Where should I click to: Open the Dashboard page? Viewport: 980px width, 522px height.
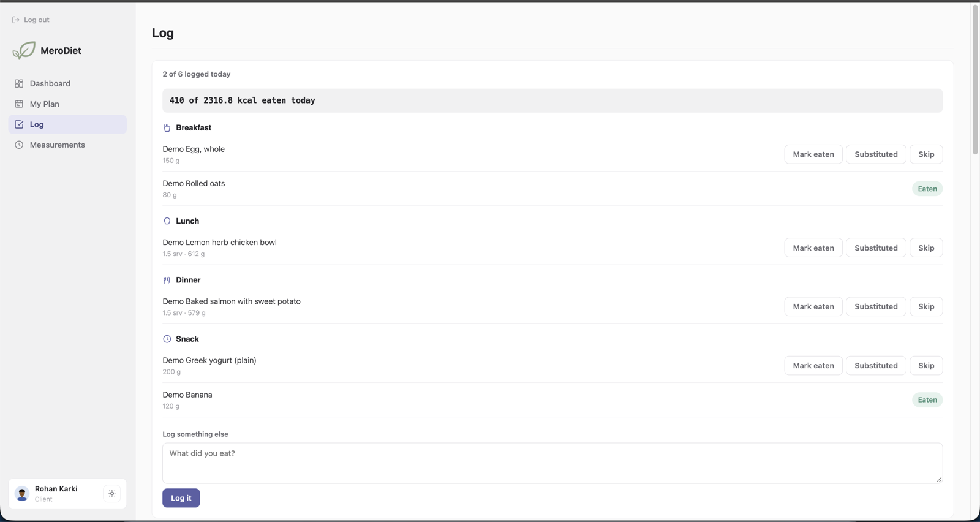67,83
